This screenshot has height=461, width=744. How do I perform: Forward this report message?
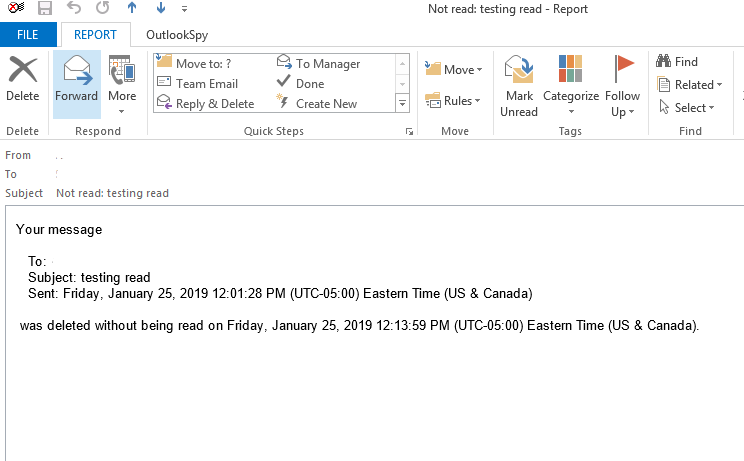click(x=76, y=79)
